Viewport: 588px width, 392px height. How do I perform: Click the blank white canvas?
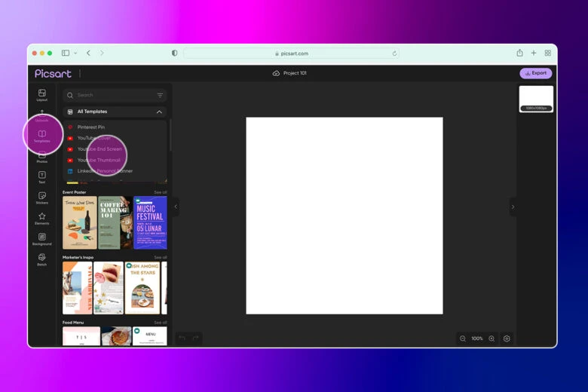point(345,216)
